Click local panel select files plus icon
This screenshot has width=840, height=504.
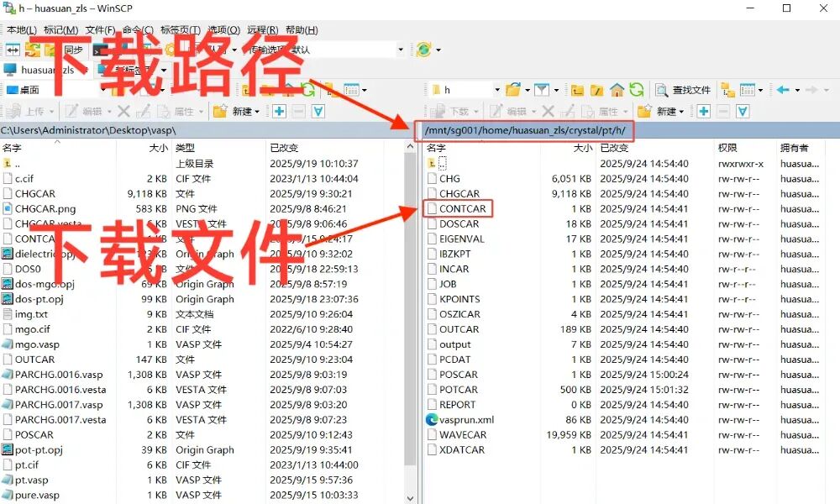pyautogui.click(x=279, y=111)
